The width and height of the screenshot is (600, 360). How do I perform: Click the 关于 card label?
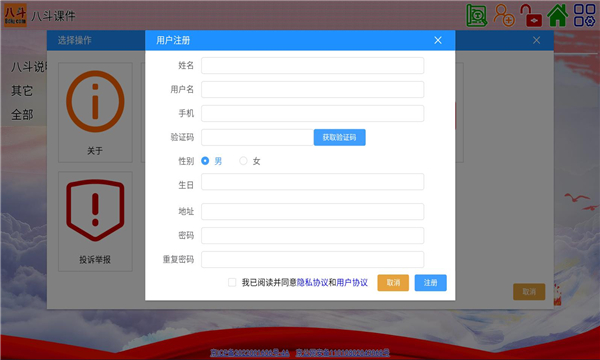pos(95,151)
